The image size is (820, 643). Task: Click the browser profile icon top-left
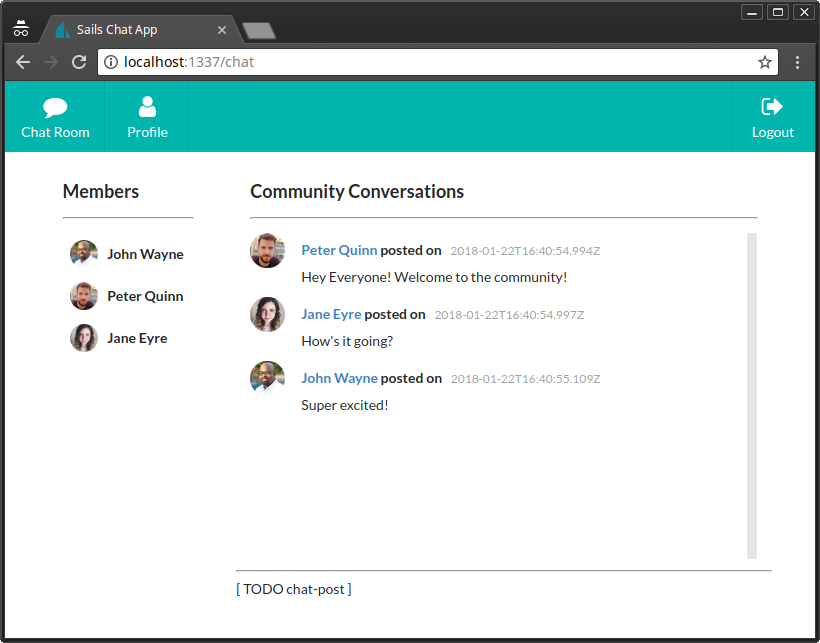coord(20,28)
